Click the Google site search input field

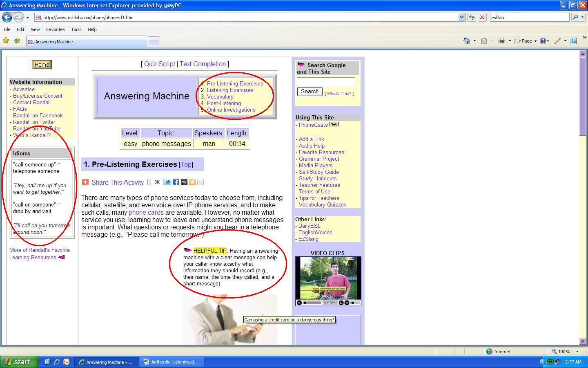326,82
